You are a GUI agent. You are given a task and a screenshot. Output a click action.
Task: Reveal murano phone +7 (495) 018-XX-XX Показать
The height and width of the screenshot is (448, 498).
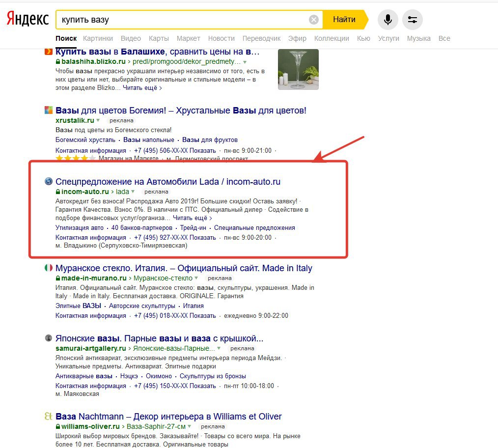click(x=175, y=316)
